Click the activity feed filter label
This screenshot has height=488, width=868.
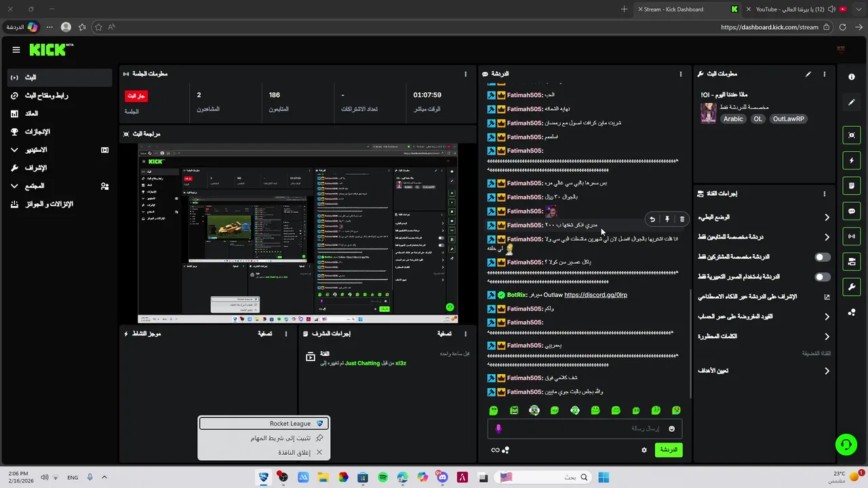(x=265, y=333)
